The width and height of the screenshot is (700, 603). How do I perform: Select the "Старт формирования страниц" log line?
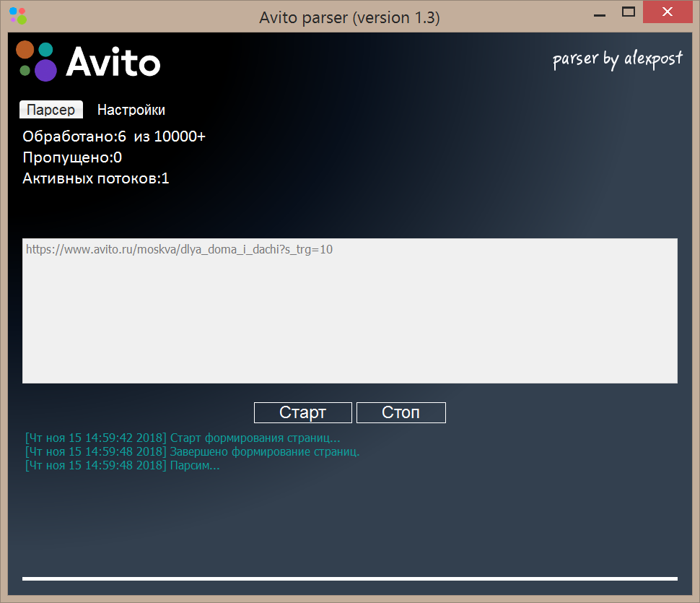pyautogui.click(x=182, y=438)
